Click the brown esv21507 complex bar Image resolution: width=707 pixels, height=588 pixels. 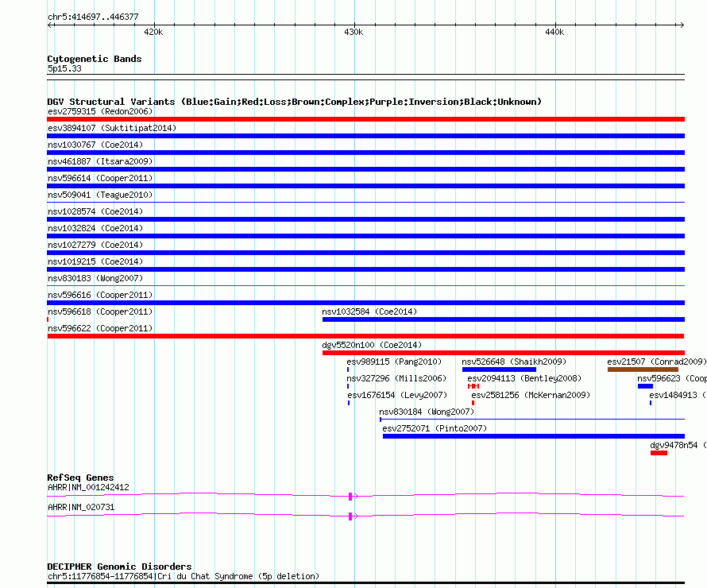(643, 369)
